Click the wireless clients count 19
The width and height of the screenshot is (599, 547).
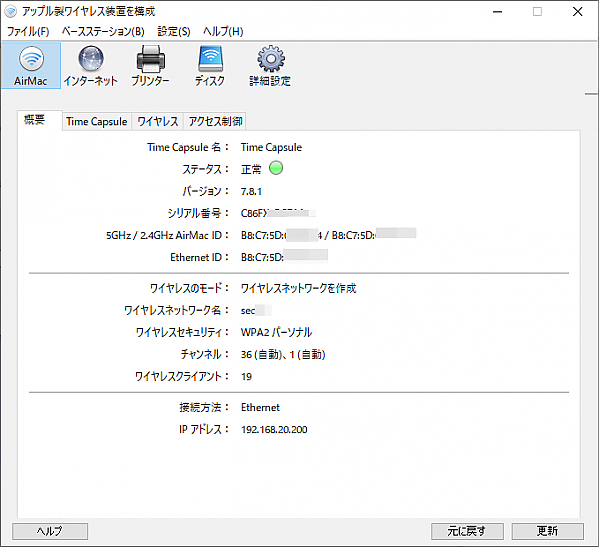[x=246, y=377]
